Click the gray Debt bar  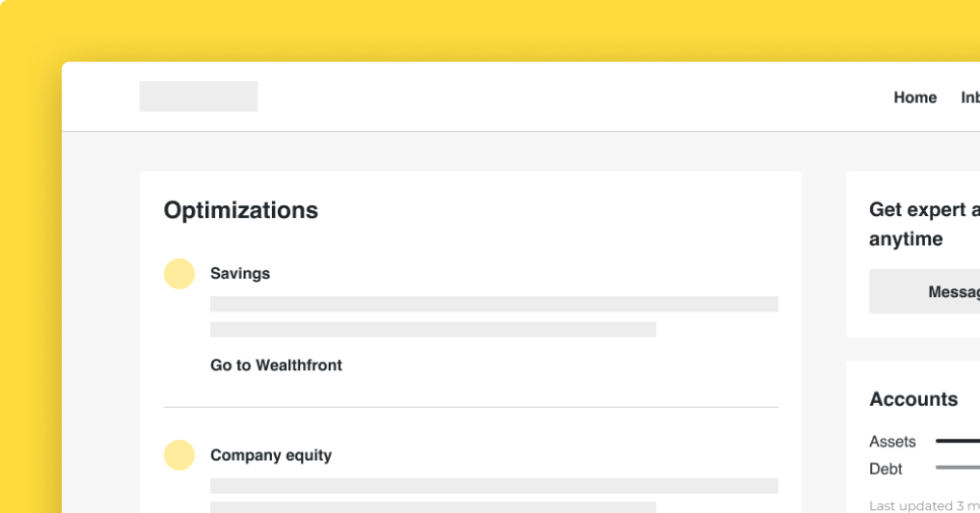(x=957, y=468)
